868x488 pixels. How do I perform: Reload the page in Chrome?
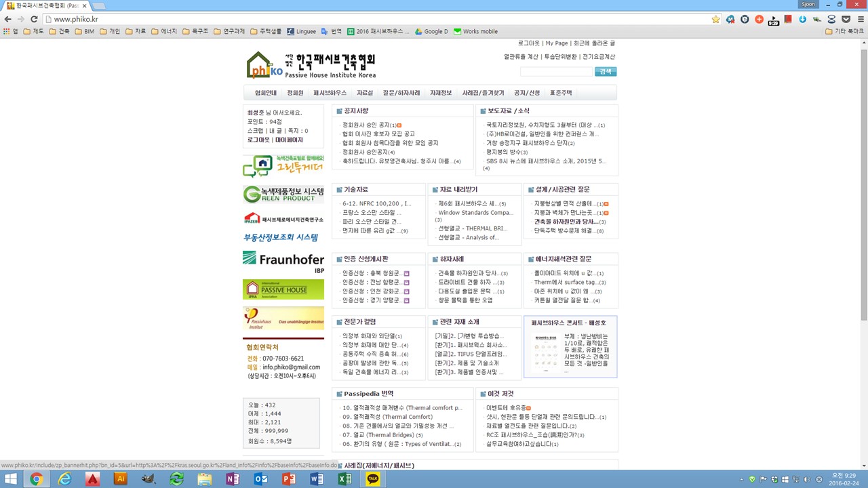click(x=34, y=20)
